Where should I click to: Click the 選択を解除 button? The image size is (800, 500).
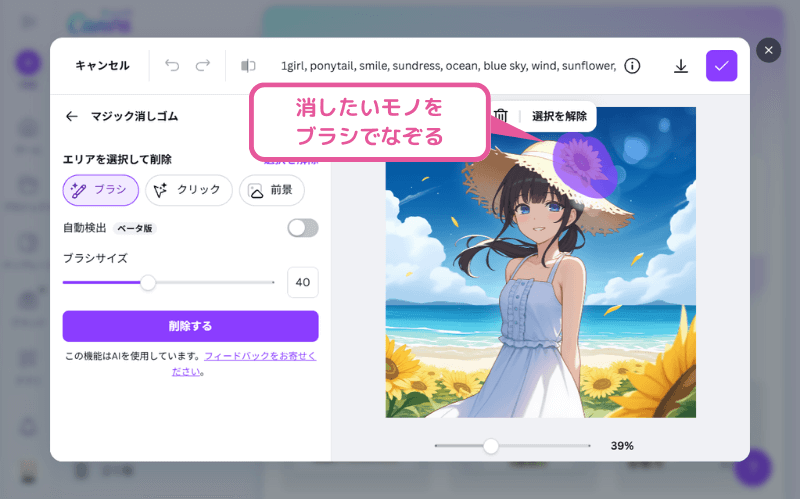click(559, 116)
